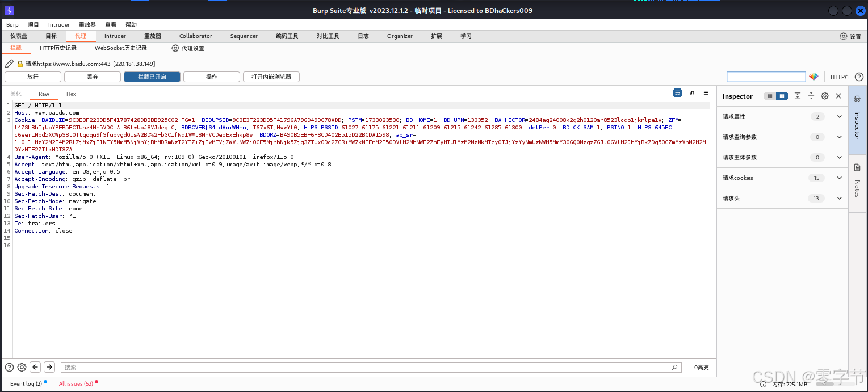The height and width of the screenshot is (392, 868).
Task: Switch to 编码工具 tab
Action: point(287,36)
